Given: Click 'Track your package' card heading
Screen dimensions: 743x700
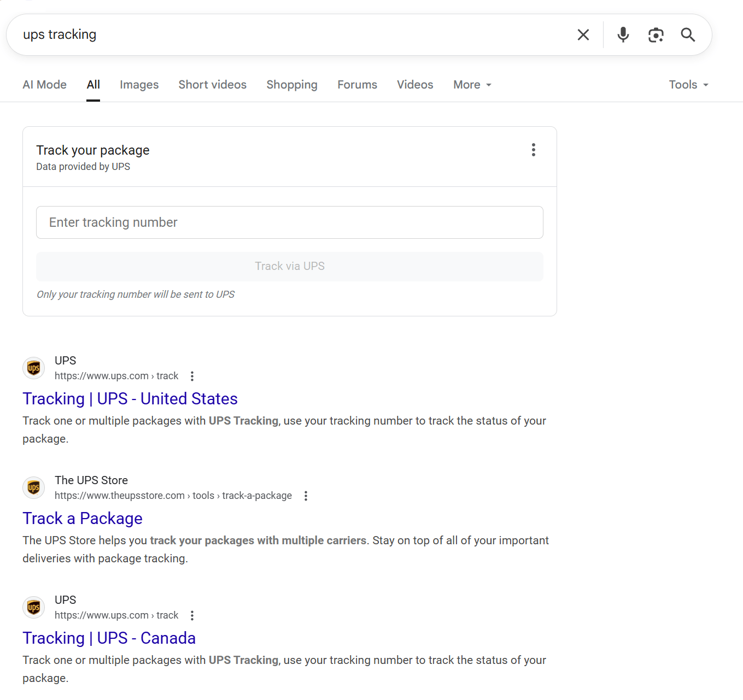Looking at the screenshot, I should (x=93, y=150).
